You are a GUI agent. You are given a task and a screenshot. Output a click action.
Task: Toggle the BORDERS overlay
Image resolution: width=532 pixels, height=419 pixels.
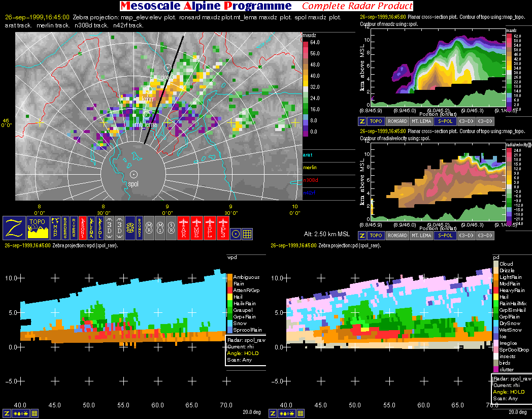(x=65, y=228)
